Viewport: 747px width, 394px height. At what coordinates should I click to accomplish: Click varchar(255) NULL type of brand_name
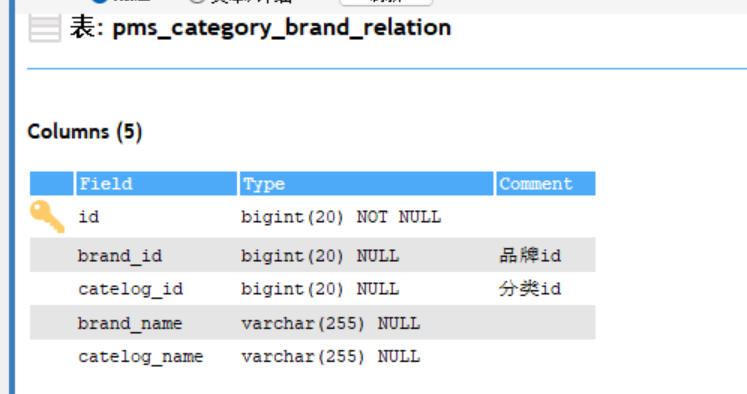[331, 323]
